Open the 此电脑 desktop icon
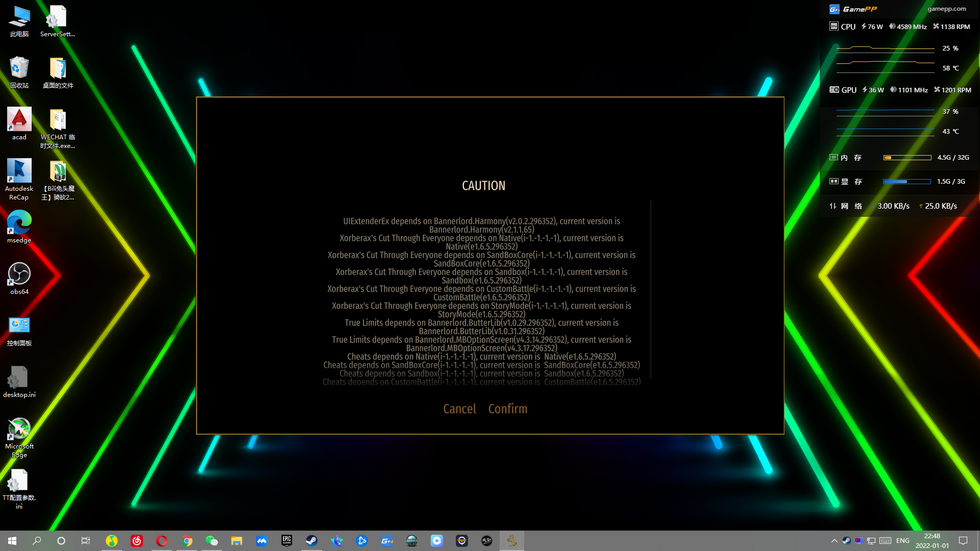 coord(19,21)
